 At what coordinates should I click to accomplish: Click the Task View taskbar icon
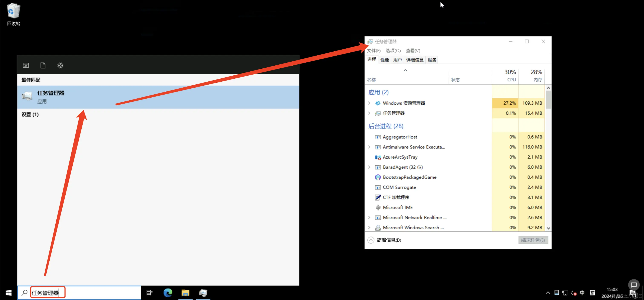[149, 293]
